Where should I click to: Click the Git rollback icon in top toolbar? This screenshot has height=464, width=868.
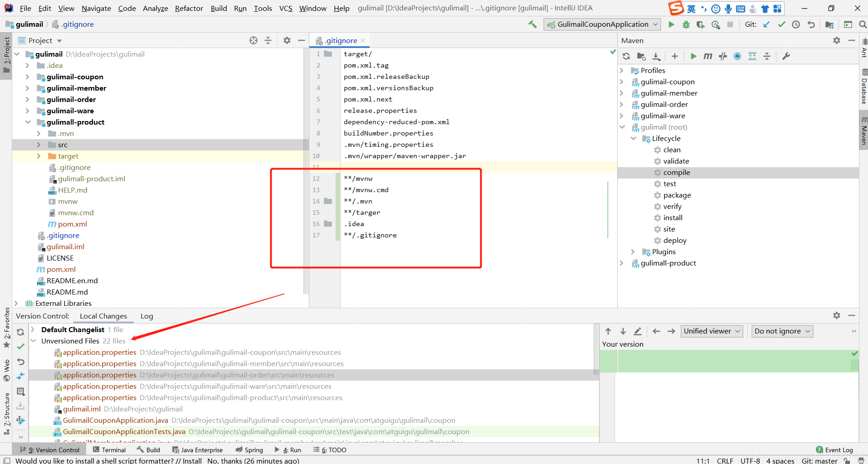coord(811,24)
